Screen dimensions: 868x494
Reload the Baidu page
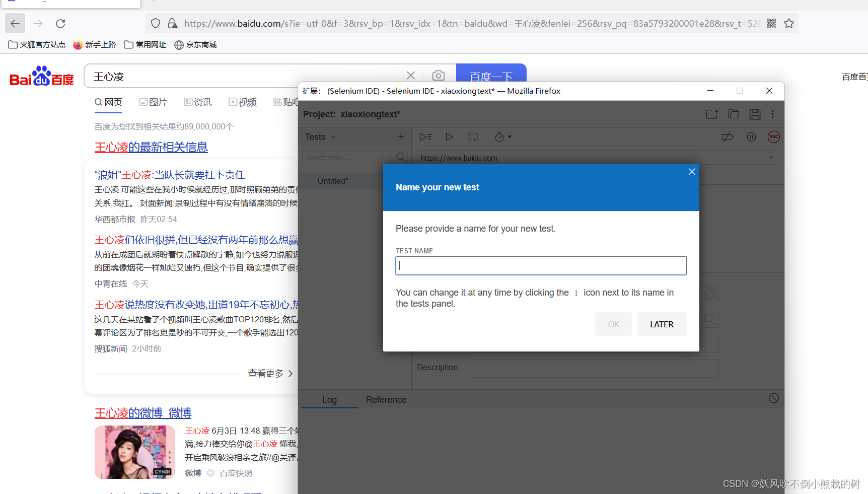pyautogui.click(x=60, y=24)
